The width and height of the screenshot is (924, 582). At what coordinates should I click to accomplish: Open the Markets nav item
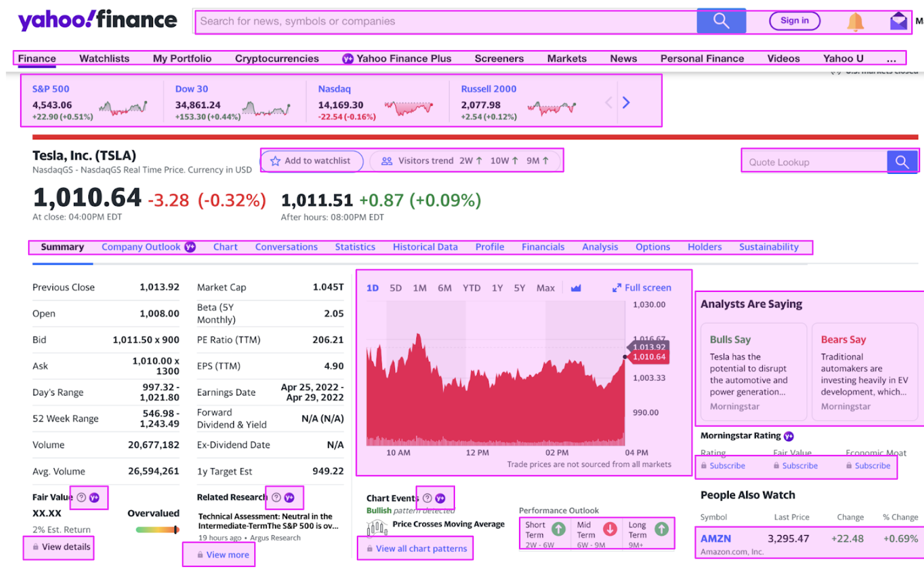567,58
